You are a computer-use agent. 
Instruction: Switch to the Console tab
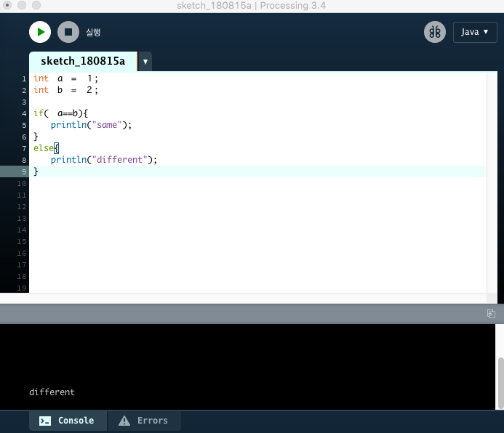point(68,421)
